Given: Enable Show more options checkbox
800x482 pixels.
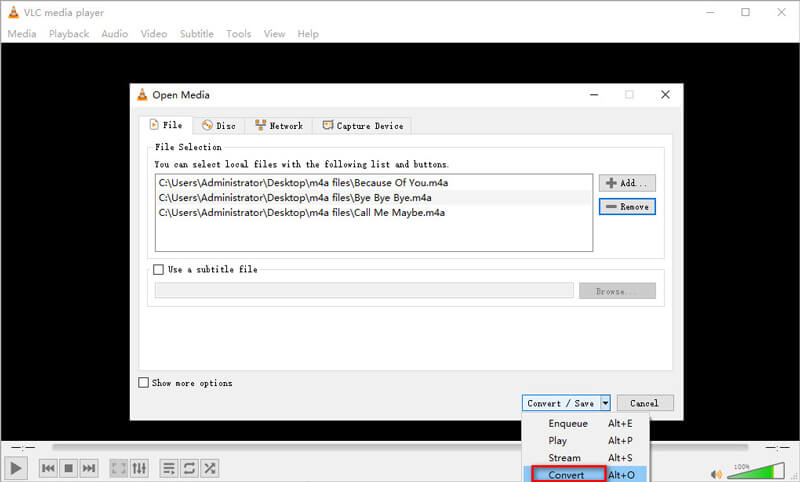Looking at the screenshot, I should (x=144, y=383).
